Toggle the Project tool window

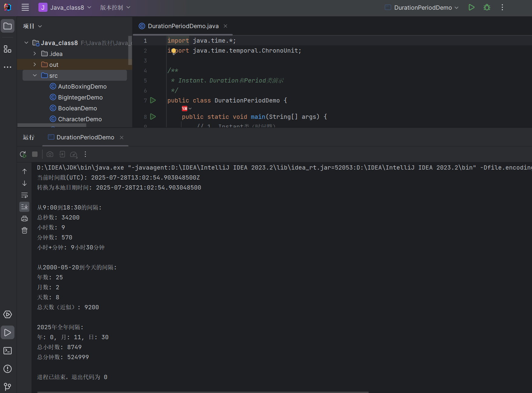[8, 26]
